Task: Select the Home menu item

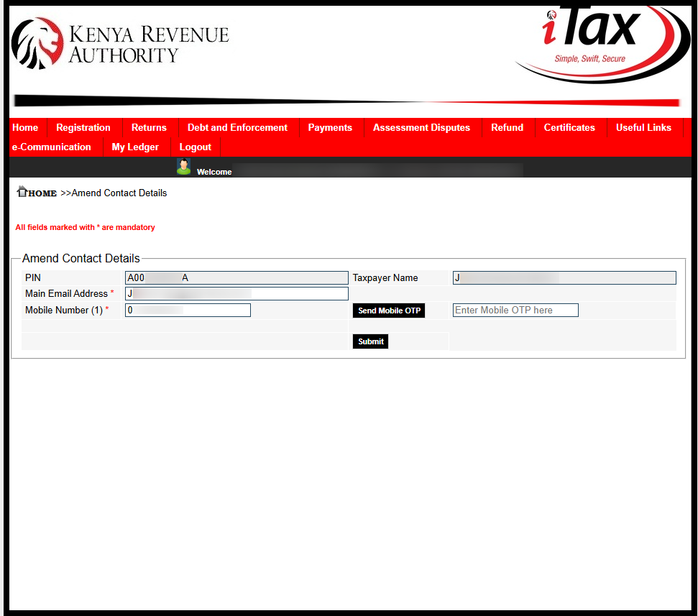Action: (x=25, y=127)
